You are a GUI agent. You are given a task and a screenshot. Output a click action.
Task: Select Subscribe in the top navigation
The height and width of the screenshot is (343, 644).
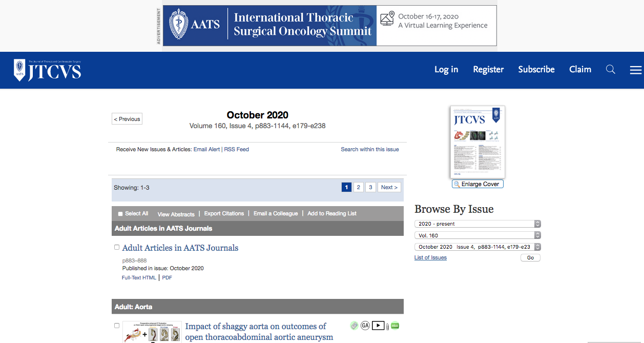coord(536,69)
